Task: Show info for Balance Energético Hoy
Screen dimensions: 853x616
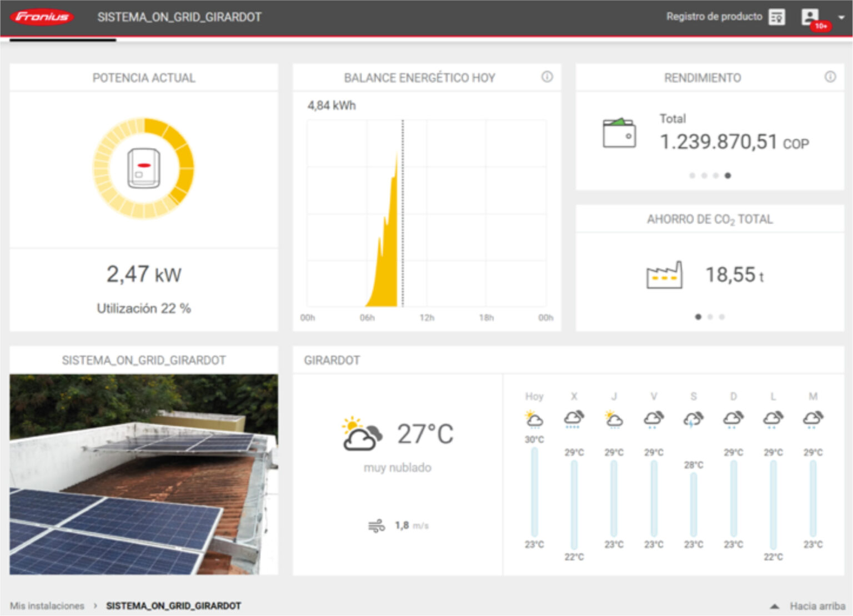Action: pos(547,77)
